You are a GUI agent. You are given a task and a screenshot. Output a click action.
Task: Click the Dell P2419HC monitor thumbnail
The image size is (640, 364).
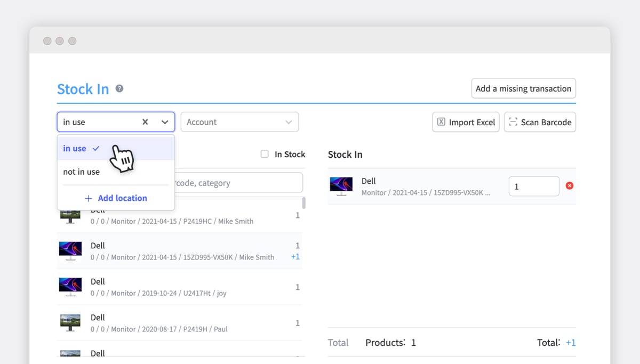pos(70,215)
